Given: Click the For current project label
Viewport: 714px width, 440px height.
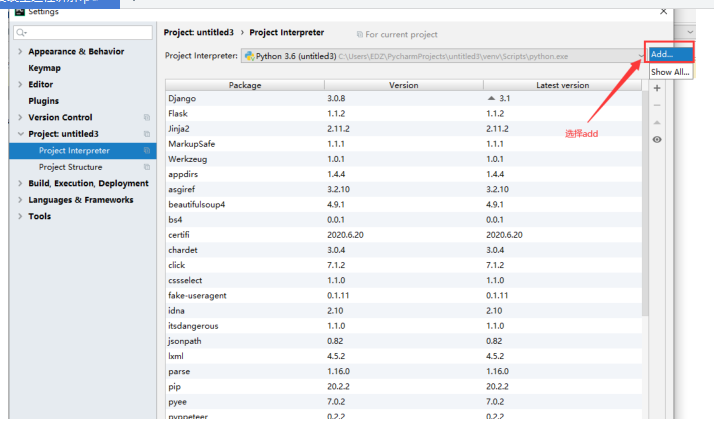Looking at the screenshot, I should (x=401, y=35).
